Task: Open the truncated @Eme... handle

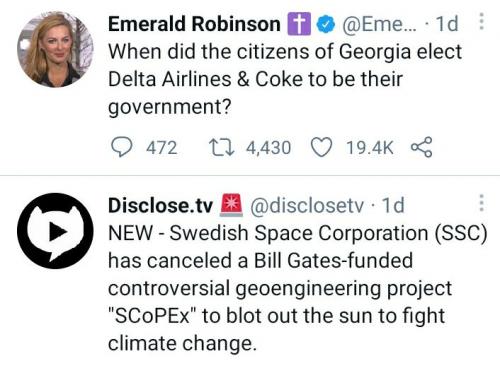Action: tap(379, 24)
